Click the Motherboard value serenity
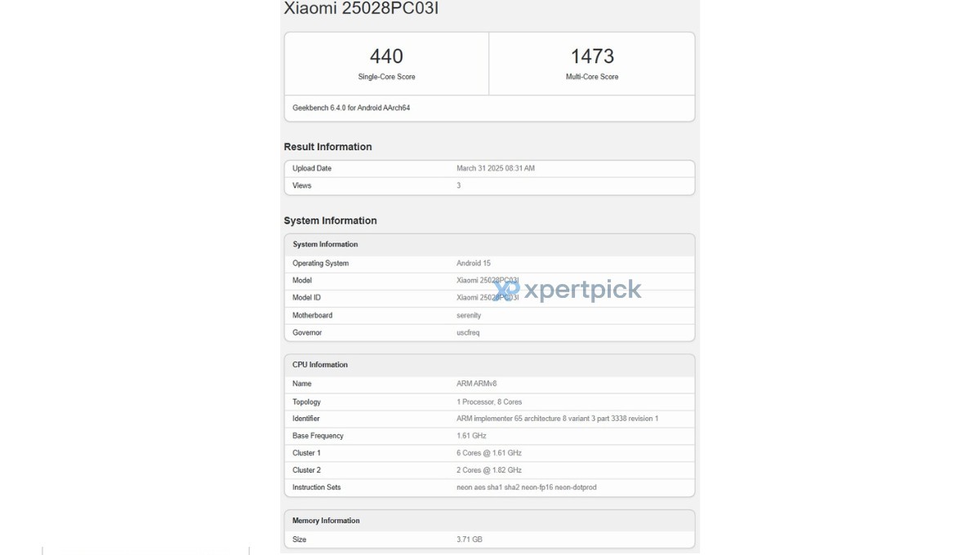This screenshot has width=980, height=555. pyautogui.click(x=469, y=316)
